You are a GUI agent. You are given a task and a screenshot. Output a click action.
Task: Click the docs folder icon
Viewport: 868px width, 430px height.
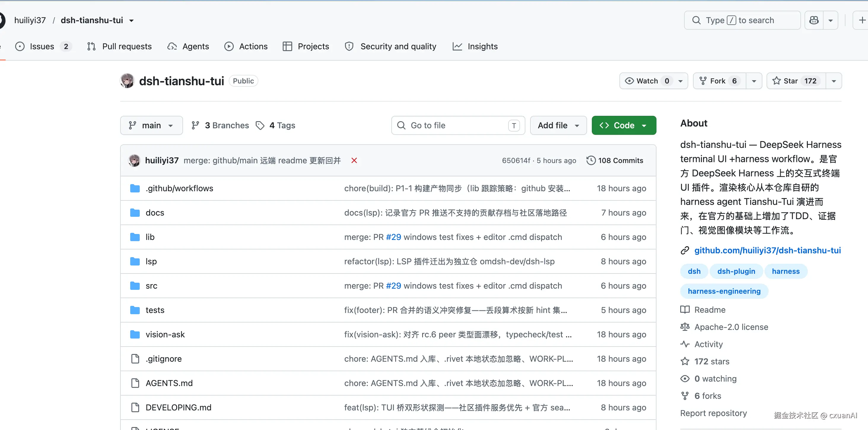135,213
